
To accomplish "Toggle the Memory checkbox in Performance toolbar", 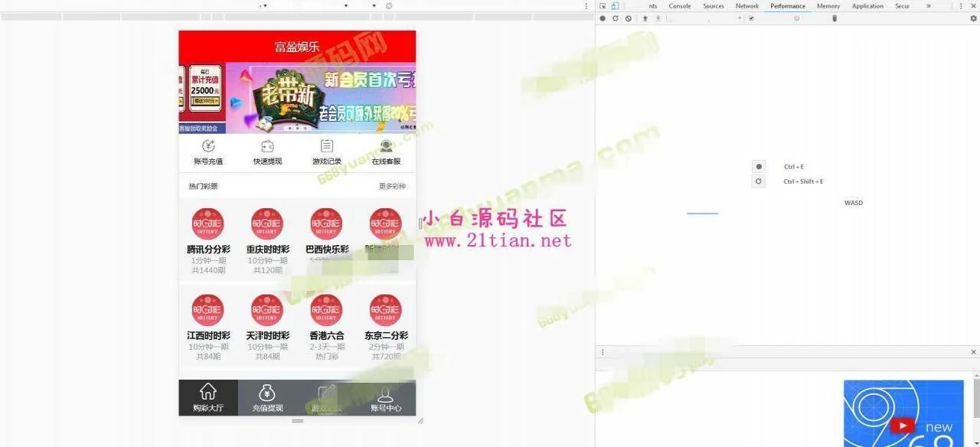I will (796, 18).
